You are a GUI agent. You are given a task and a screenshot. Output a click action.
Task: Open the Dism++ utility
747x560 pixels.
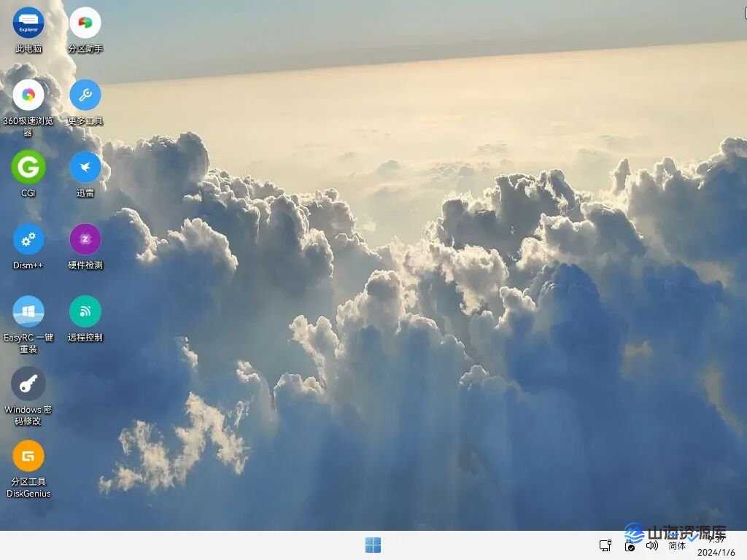coord(28,241)
